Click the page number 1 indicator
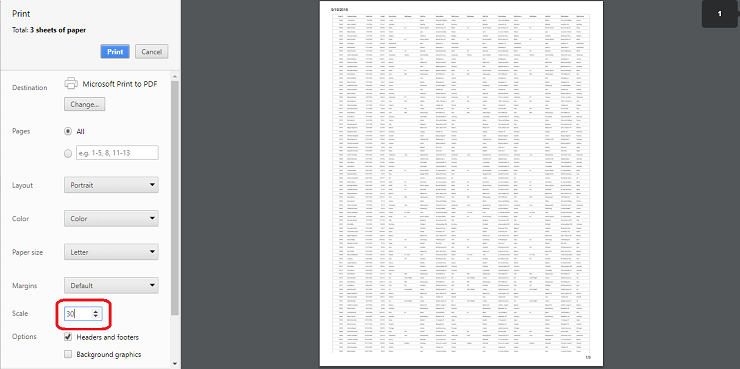 720,14
